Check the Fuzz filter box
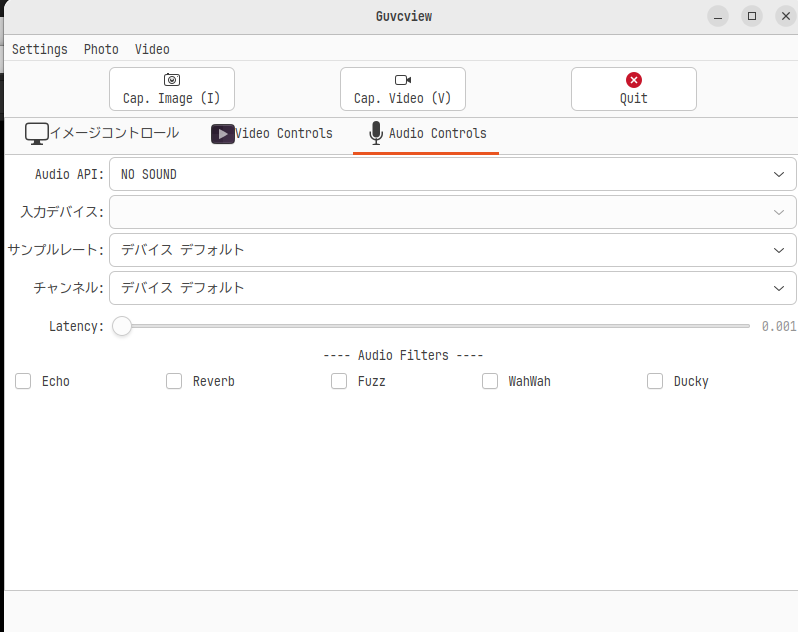 coord(339,381)
